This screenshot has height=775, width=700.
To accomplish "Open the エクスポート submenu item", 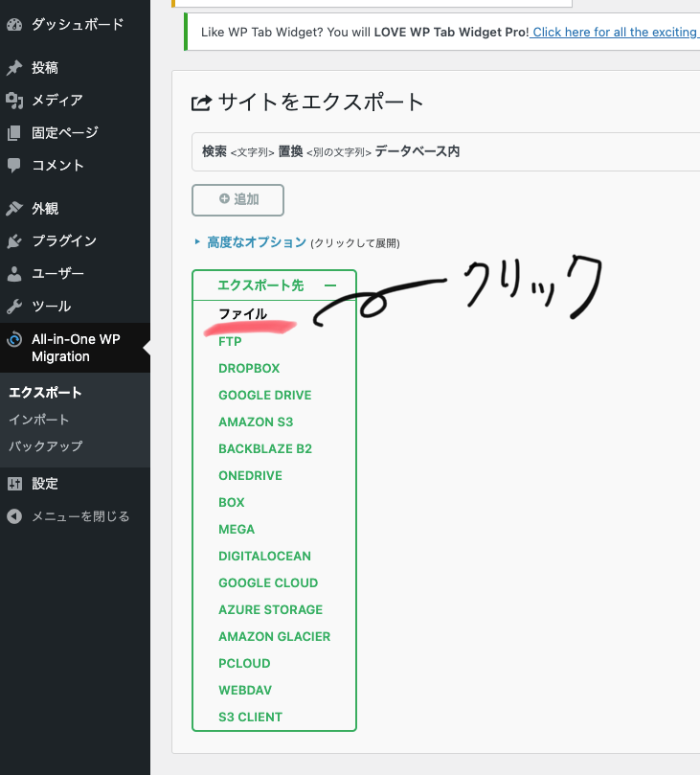I will pos(45,393).
